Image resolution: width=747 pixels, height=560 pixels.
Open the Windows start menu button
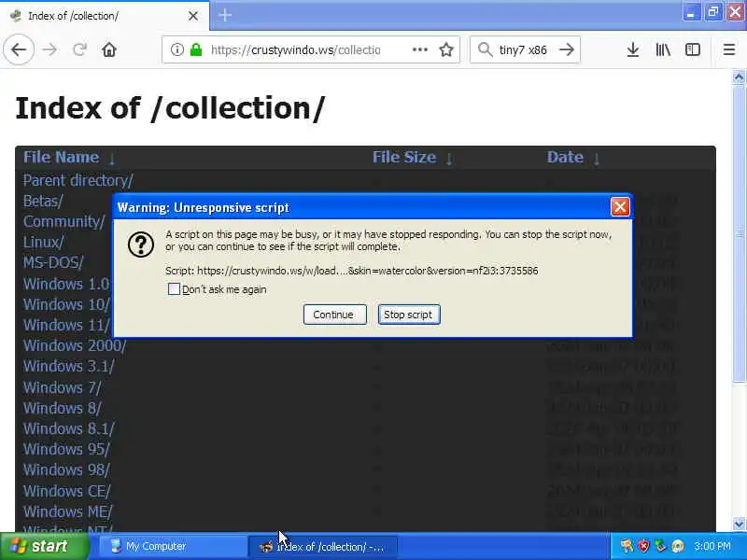(44, 546)
